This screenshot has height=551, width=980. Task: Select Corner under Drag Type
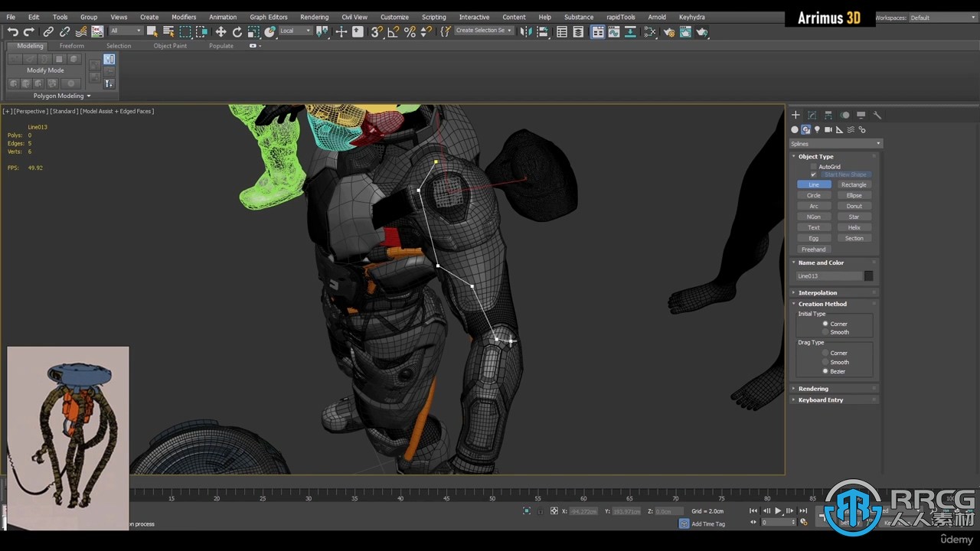(x=825, y=353)
